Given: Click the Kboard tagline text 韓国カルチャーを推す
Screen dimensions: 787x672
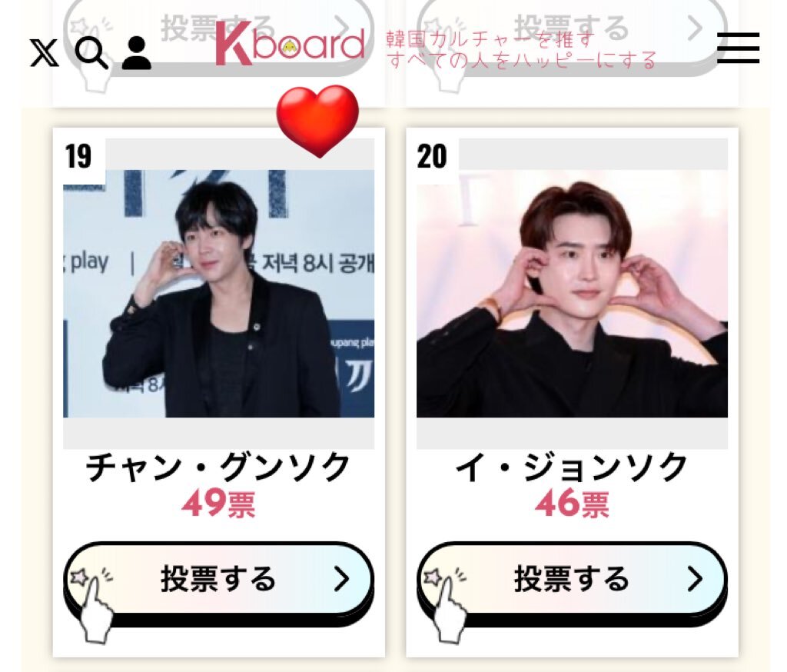Looking at the screenshot, I should pyautogui.click(x=490, y=39).
